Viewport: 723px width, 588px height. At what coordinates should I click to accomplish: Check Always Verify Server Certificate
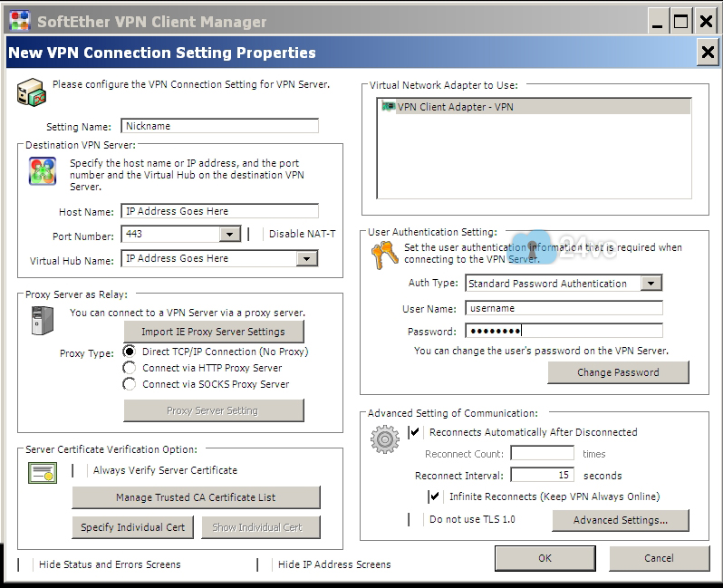tap(80, 470)
